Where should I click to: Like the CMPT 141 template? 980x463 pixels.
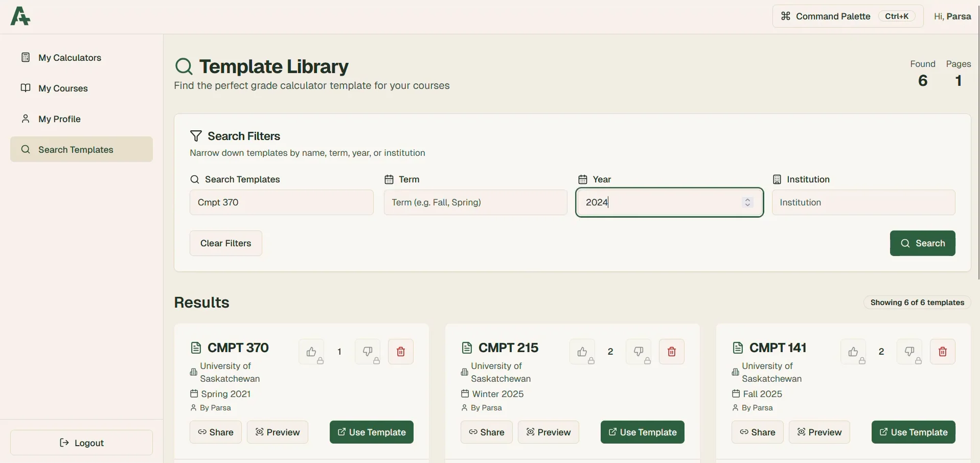coord(854,352)
